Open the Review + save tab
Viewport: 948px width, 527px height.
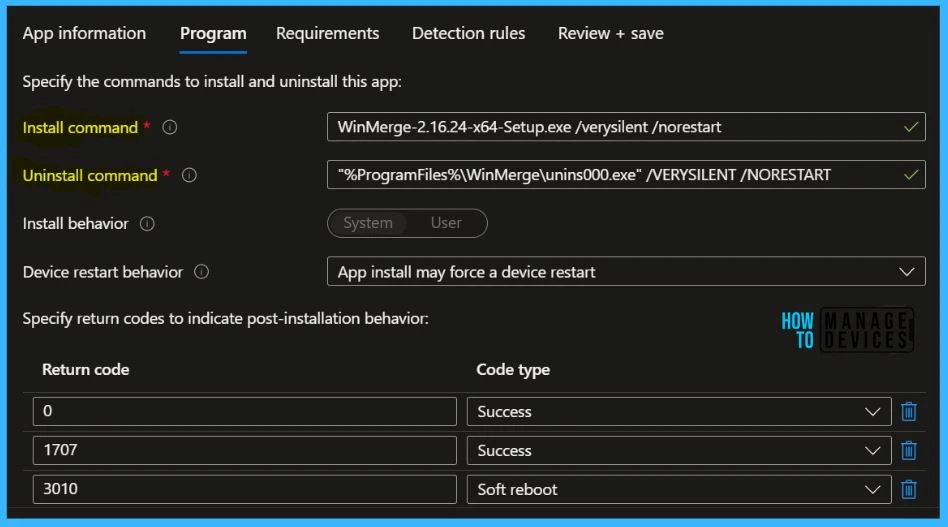click(610, 33)
